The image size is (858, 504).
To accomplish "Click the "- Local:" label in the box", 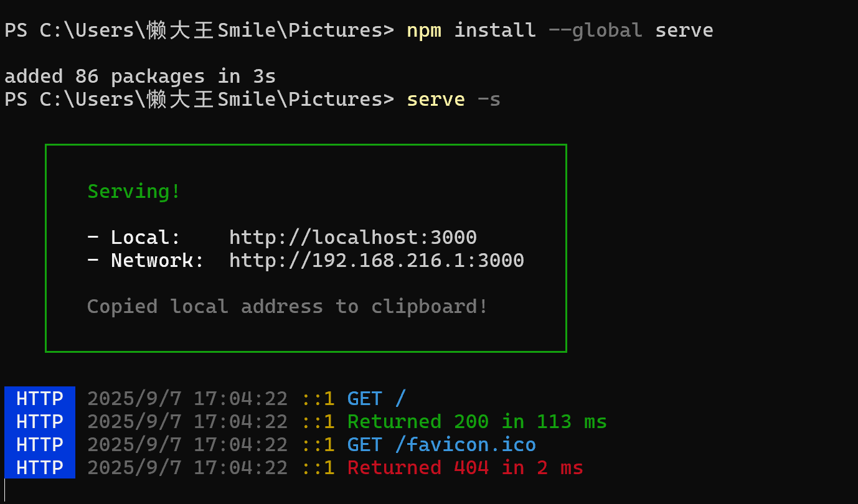I will pyautogui.click(x=134, y=238).
